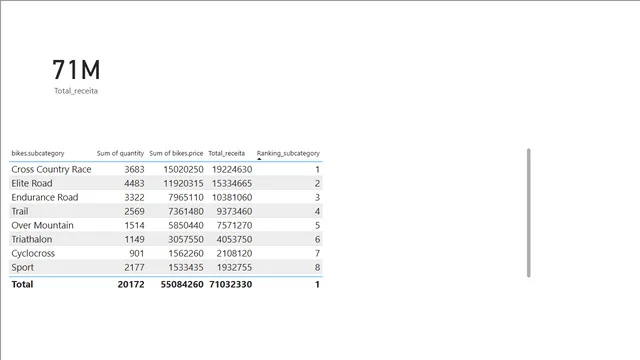Click the Total row label
The height and width of the screenshot is (360, 640).
pyautogui.click(x=22, y=284)
